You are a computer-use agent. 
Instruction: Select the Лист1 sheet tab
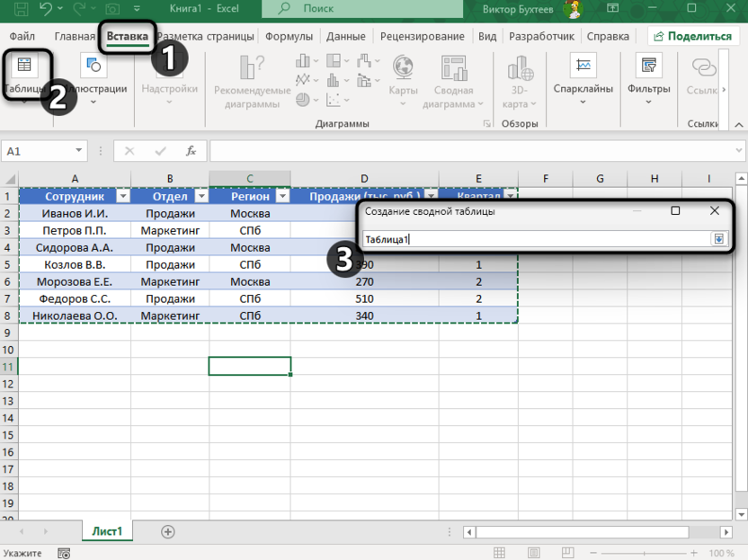tap(107, 532)
